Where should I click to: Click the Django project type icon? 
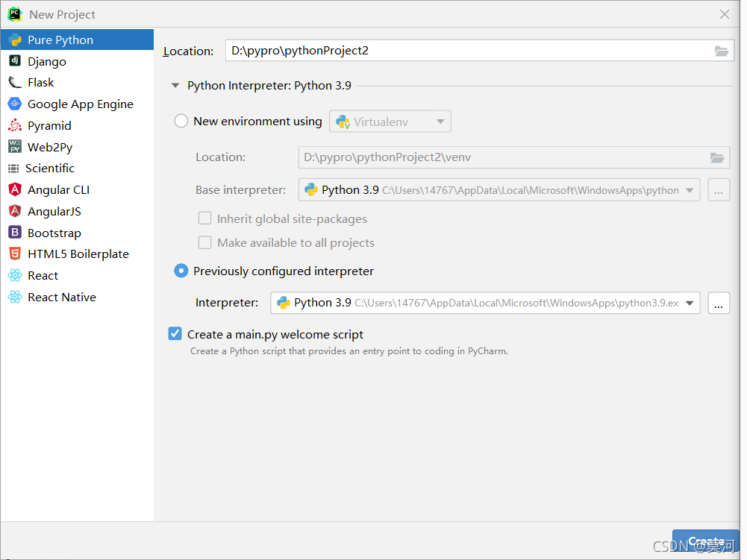tap(15, 61)
